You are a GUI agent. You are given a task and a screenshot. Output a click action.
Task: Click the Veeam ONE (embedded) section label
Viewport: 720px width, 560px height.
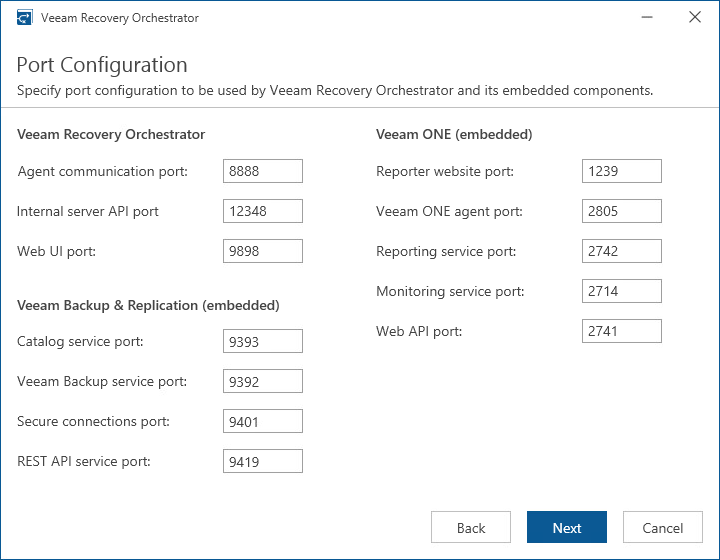coord(454,134)
